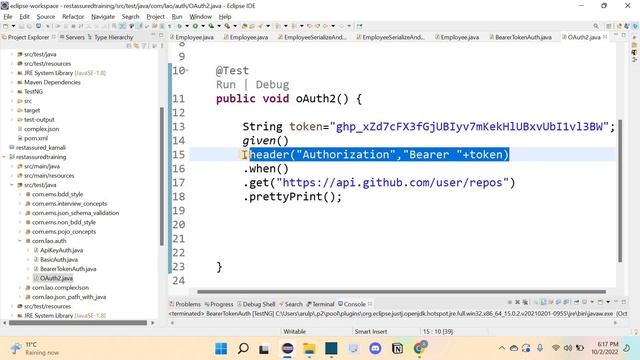Click Smart Insert in the status bar
The width and height of the screenshot is (640, 360).
tap(371, 331)
